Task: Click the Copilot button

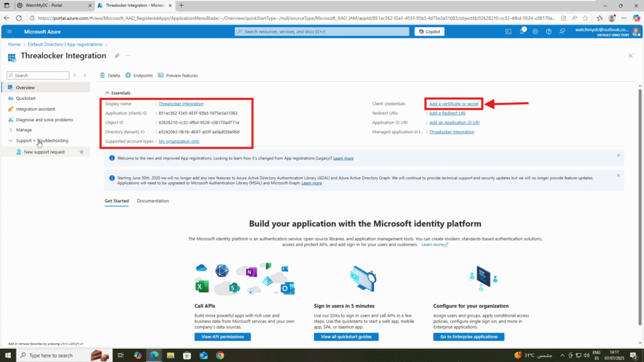Action: [429, 31]
